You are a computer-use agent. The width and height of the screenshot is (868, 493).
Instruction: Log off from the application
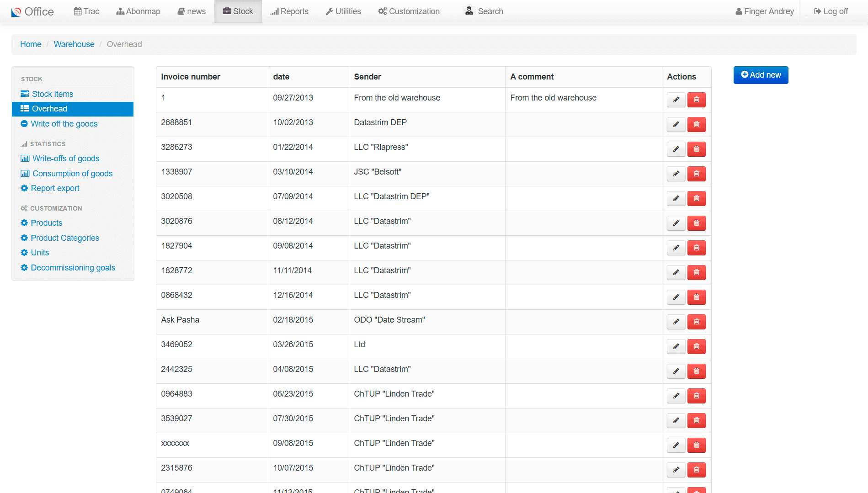coord(831,11)
